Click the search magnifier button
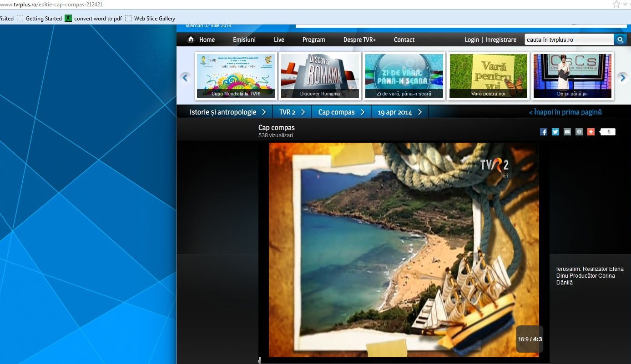631x364 pixels. pos(620,40)
